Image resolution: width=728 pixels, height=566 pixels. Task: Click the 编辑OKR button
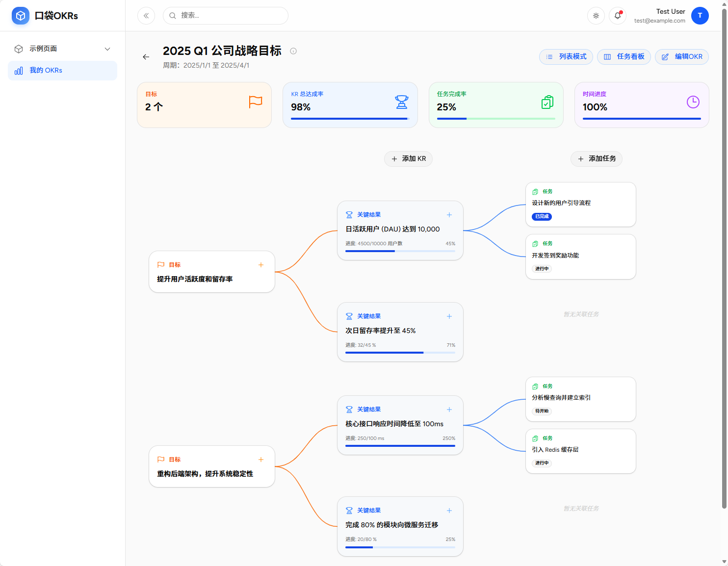point(682,57)
